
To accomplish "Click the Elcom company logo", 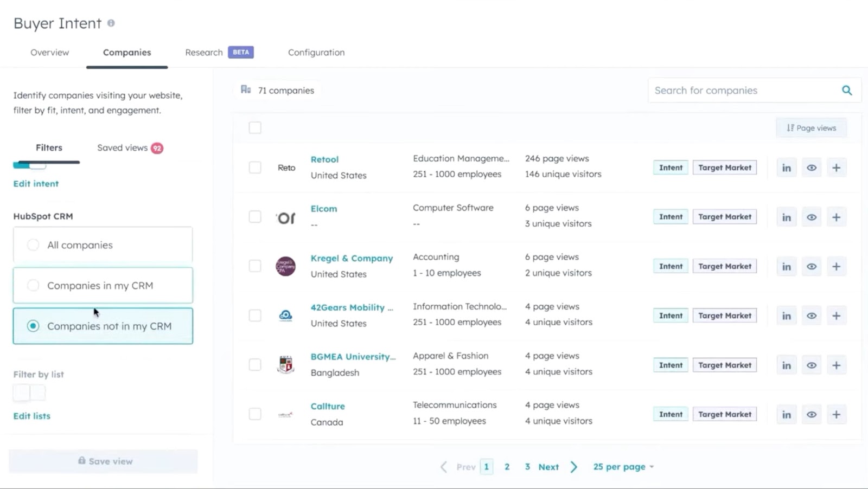I will coord(286,217).
